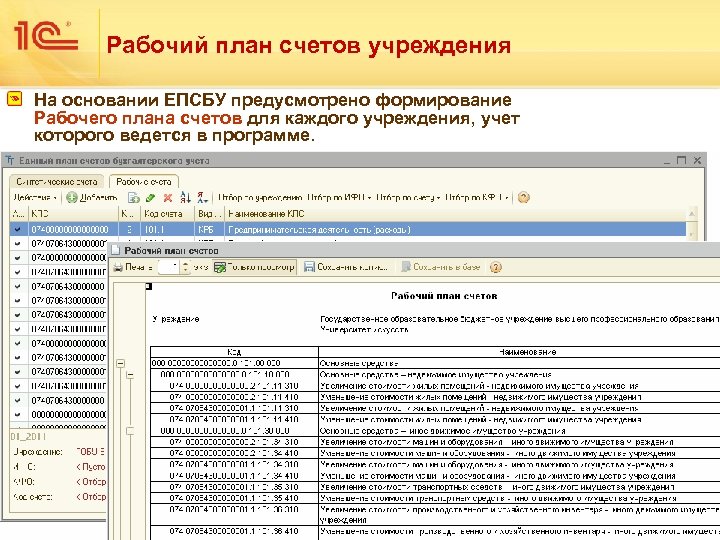This screenshot has width=720, height=540.
Task: Click the 1C logo on the slide
Action: tap(46, 36)
